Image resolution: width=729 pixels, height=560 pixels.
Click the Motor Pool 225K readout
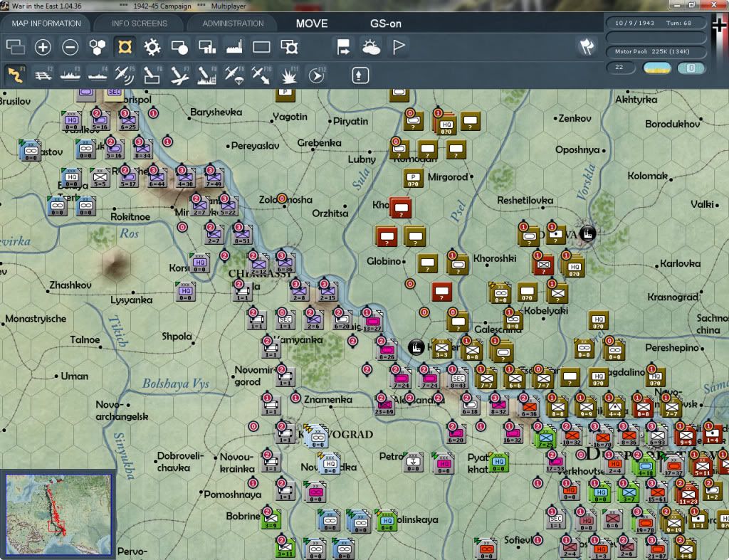point(656,51)
